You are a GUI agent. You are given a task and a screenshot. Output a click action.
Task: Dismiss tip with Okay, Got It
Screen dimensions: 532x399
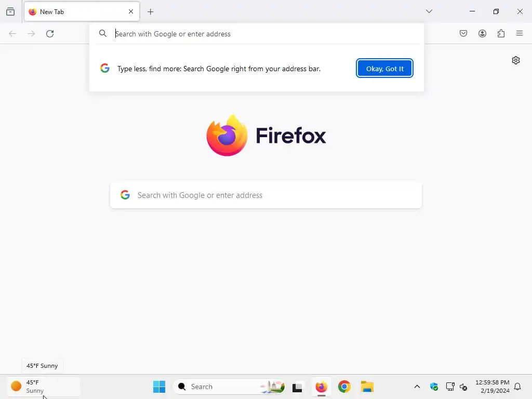[x=385, y=68]
